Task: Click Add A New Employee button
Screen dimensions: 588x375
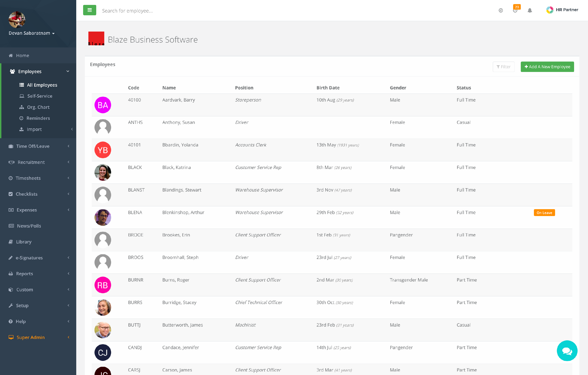Action: point(547,67)
